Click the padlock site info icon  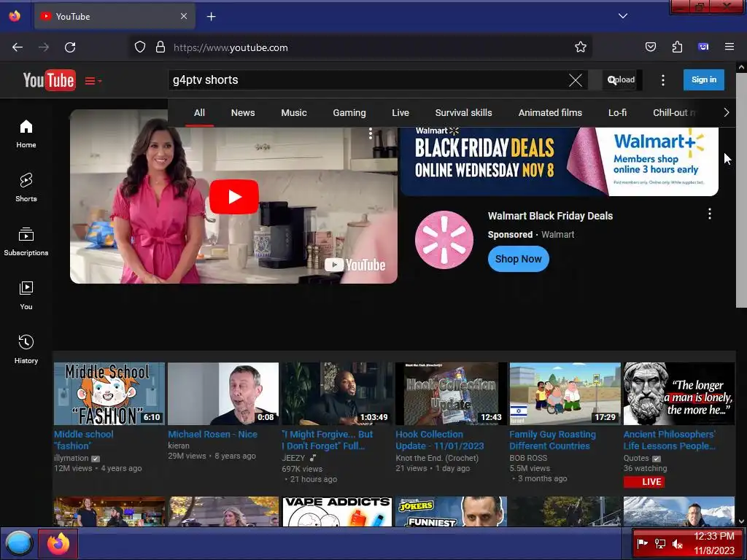(x=160, y=47)
